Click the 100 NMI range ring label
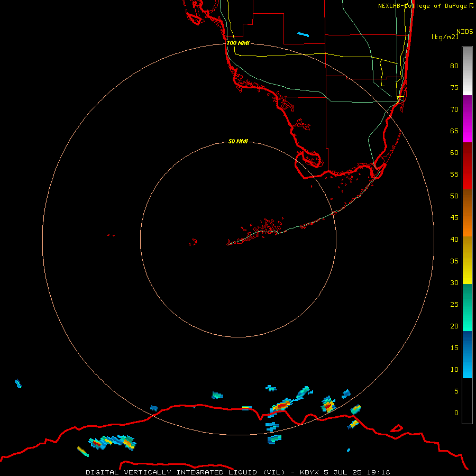Image resolution: width=476 pixels, height=476 pixels. pyautogui.click(x=238, y=43)
